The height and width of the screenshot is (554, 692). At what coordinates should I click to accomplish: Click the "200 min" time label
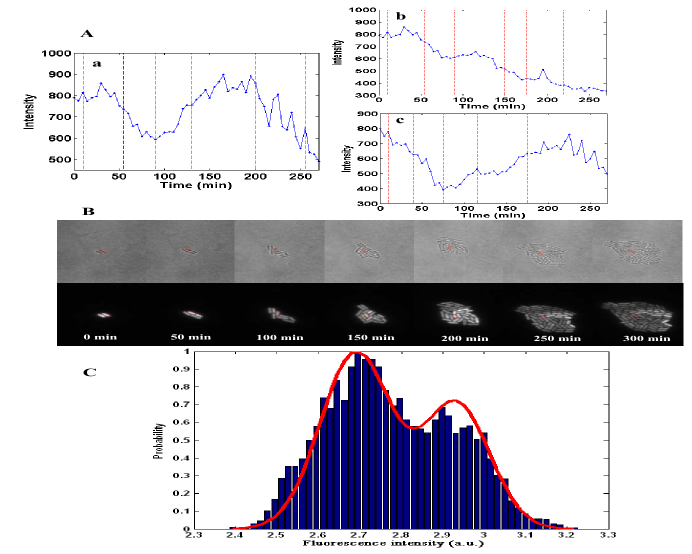click(x=465, y=339)
